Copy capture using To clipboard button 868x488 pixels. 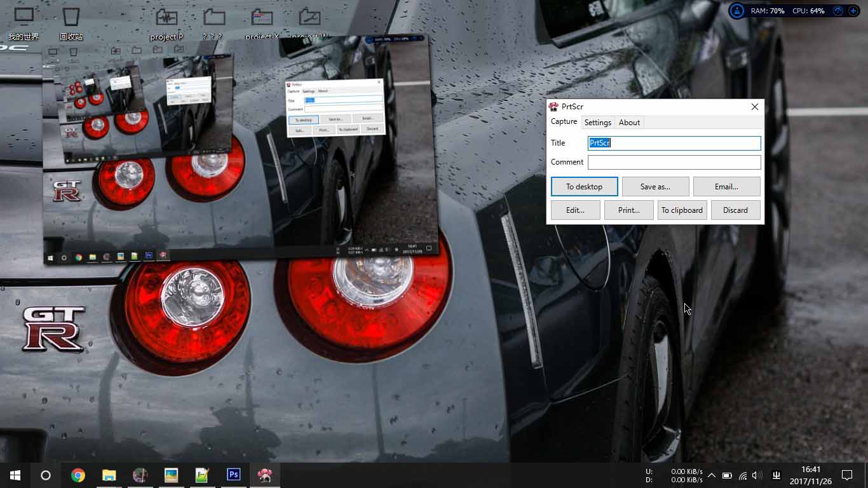click(x=682, y=210)
